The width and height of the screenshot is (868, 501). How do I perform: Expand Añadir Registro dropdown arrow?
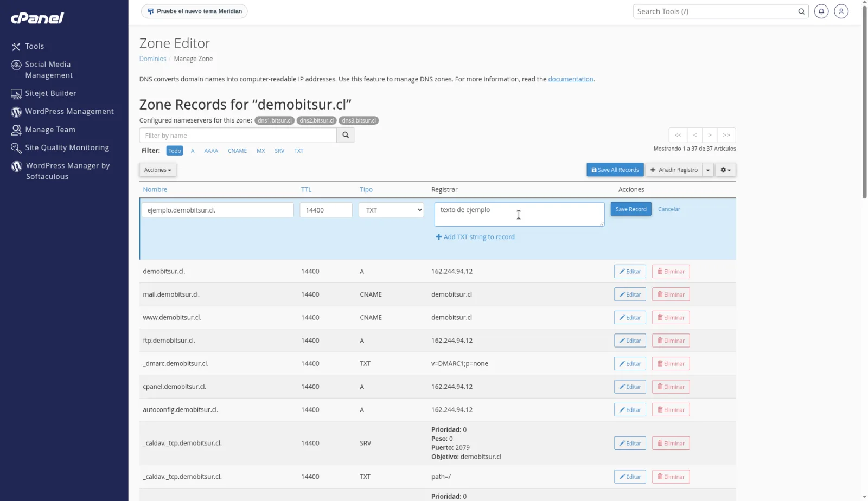(708, 170)
